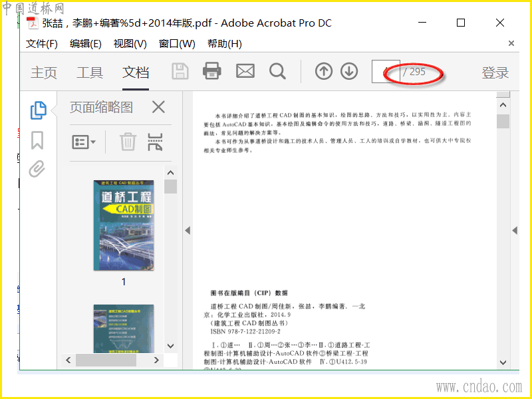Image resolution: width=532 pixels, height=399 pixels.
Task: Go to previous page up arrow
Action: (324, 71)
